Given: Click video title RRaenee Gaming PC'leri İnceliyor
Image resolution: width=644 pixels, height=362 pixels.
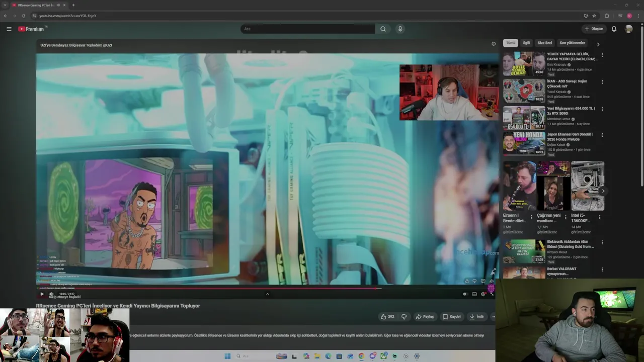Looking at the screenshot, I should (x=118, y=306).
